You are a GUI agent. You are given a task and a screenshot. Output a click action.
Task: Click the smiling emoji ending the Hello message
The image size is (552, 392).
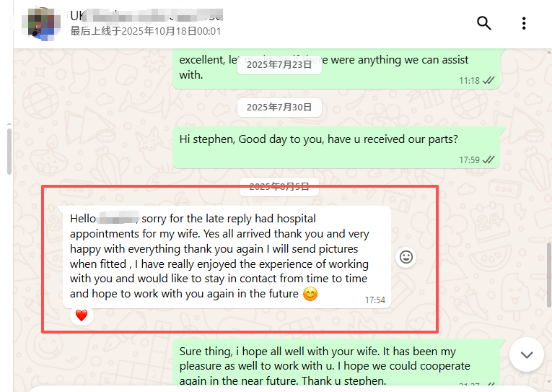(310, 295)
